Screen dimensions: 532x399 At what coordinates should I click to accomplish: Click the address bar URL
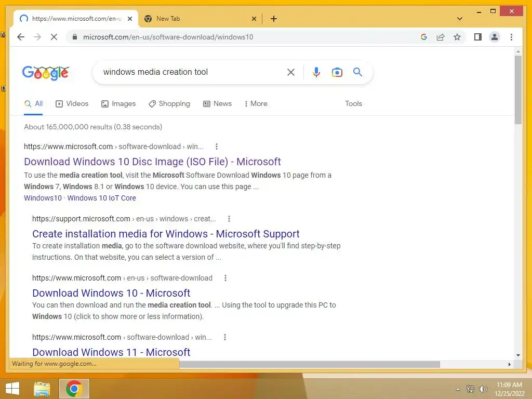coord(168,37)
